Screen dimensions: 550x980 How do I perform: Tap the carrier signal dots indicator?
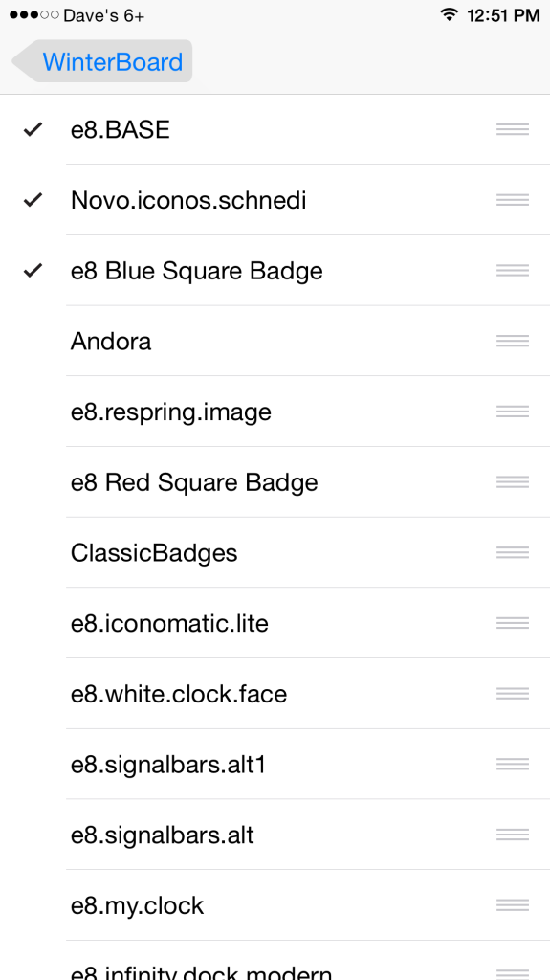click(33, 15)
